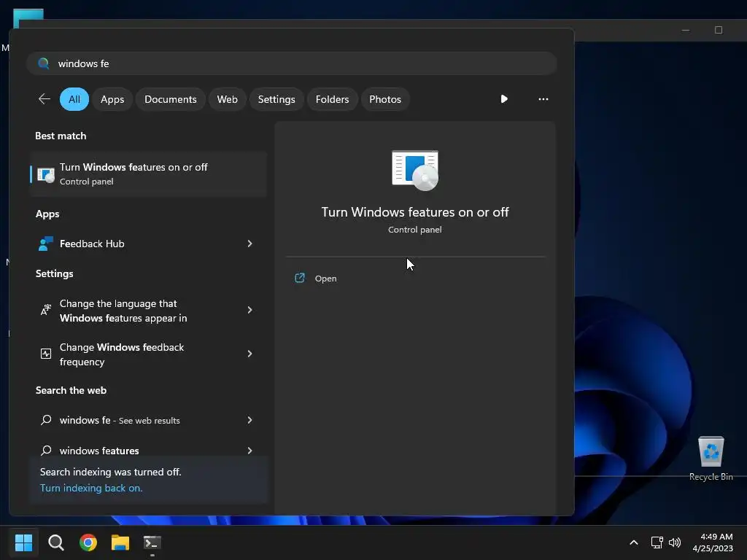The width and height of the screenshot is (747, 560).
Task: Click the Turn Windows features best match icon
Action: [46, 174]
